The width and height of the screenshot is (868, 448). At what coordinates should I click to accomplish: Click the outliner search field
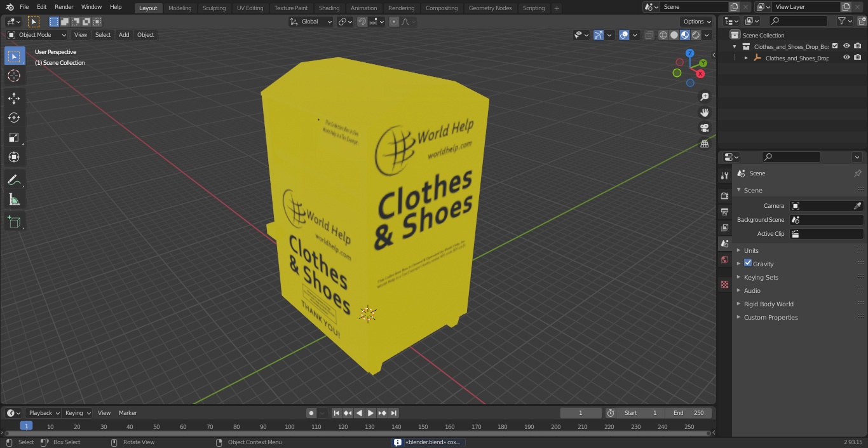pos(797,21)
